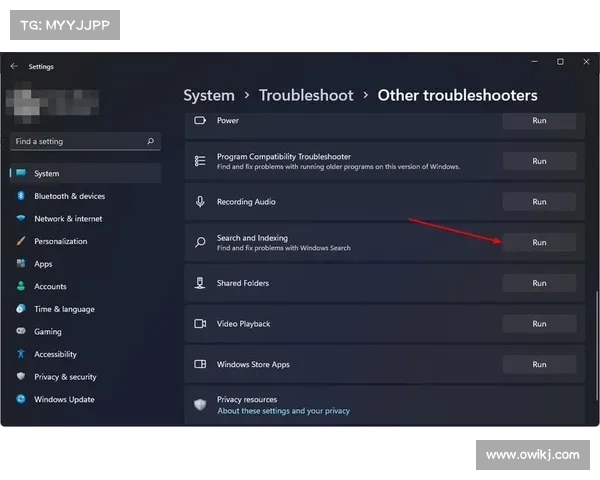This screenshot has height=480, width=600.
Task: Minimize the Settings window
Action: 535,62
